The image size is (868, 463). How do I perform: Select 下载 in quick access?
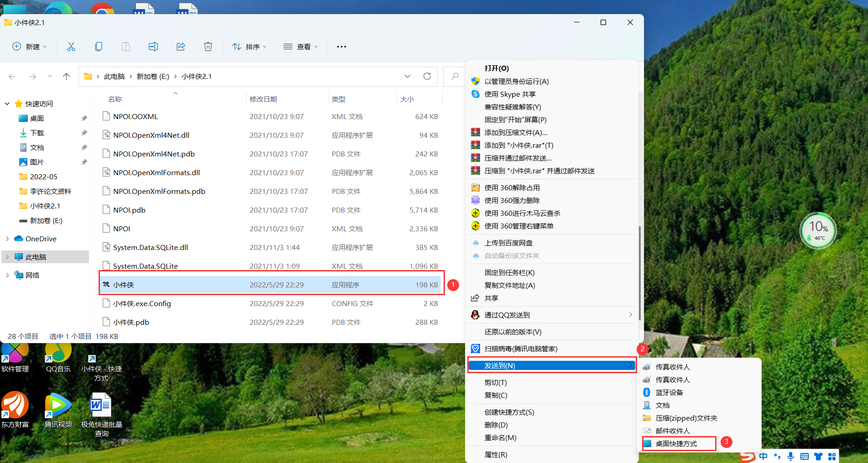pyautogui.click(x=37, y=133)
